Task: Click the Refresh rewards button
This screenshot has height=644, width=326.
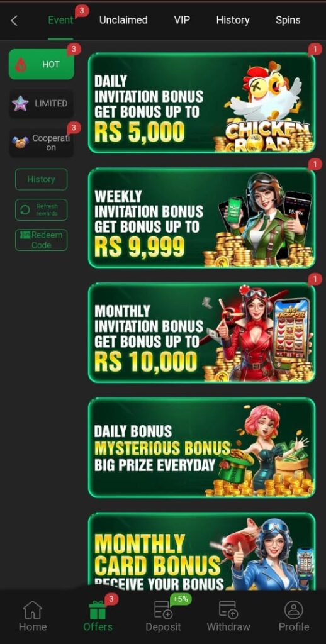Action: 41,210
